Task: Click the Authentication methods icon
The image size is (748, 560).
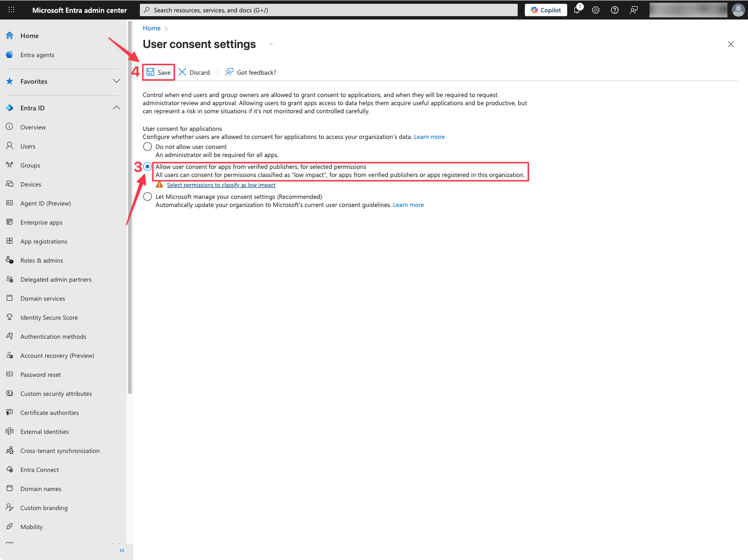Action: point(10,336)
